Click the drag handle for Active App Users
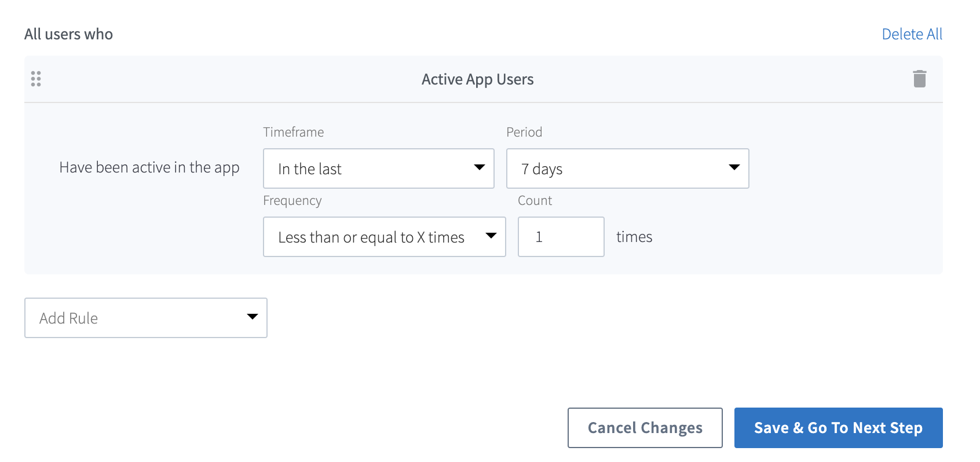The width and height of the screenshot is (980, 462). click(x=36, y=79)
